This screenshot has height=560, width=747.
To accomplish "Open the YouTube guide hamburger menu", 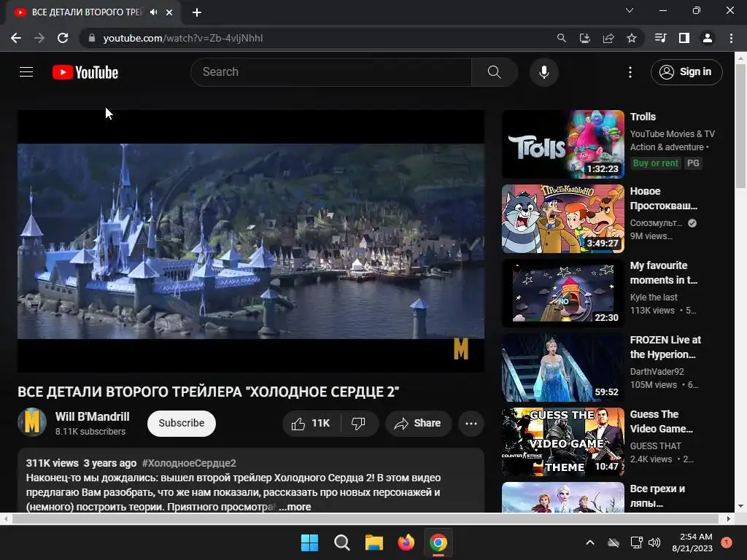I will click(26, 72).
